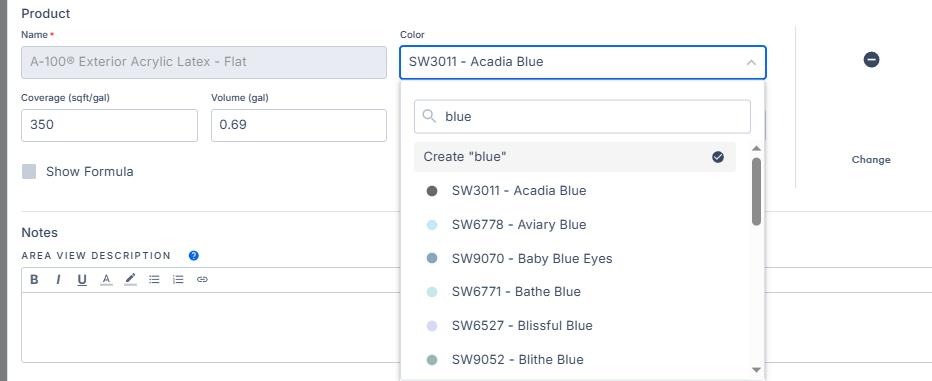Click the search magnifier icon

click(x=429, y=116)
